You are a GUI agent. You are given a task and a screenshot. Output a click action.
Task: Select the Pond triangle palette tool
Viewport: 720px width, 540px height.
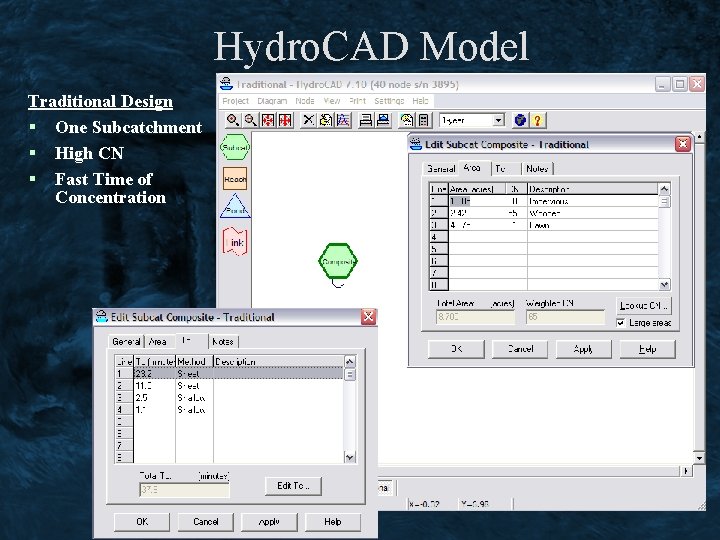point(235,206)
